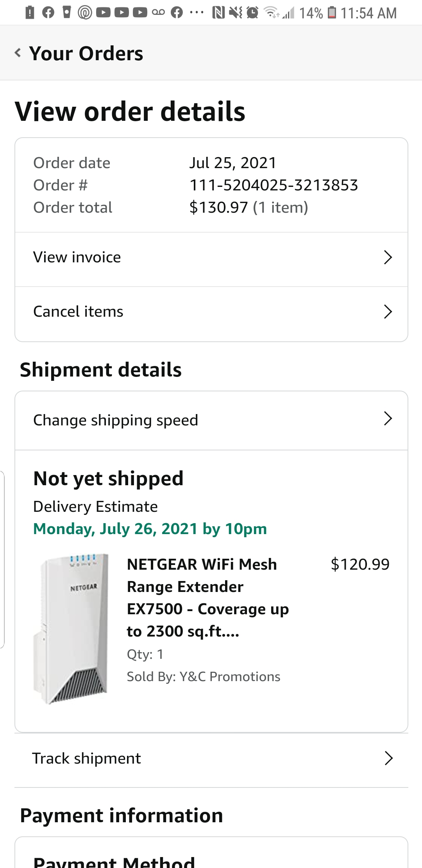Tap the chevron beside Cancel items
The width and height of the screenshot is (422, 868).
388,312
